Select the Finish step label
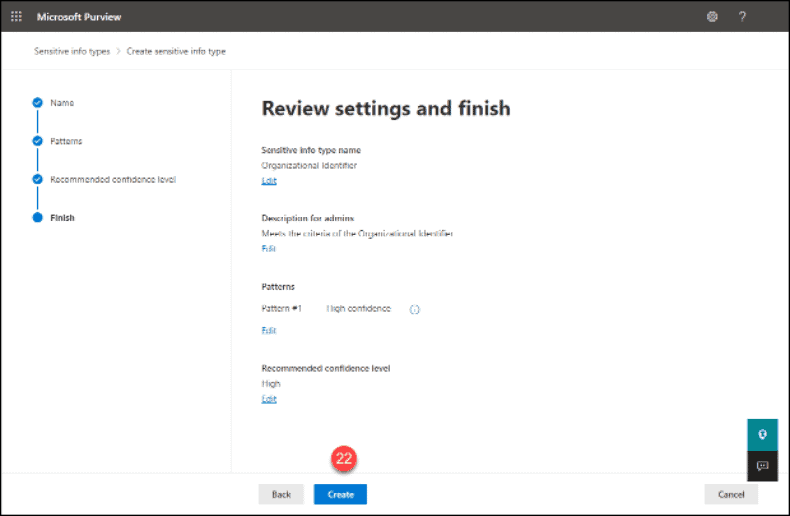Image resolution: width=790 pixels, height=516 pixels. pos(62,218)
